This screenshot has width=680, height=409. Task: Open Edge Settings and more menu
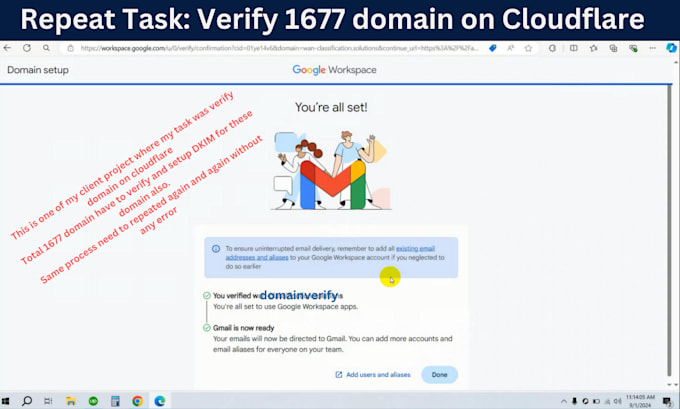point(653,48)
